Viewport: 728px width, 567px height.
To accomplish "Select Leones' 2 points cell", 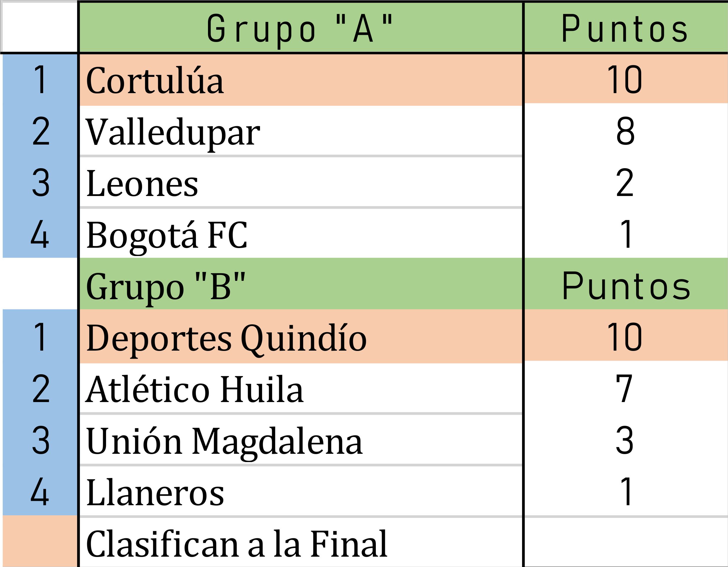I will (x=624, y=183).
